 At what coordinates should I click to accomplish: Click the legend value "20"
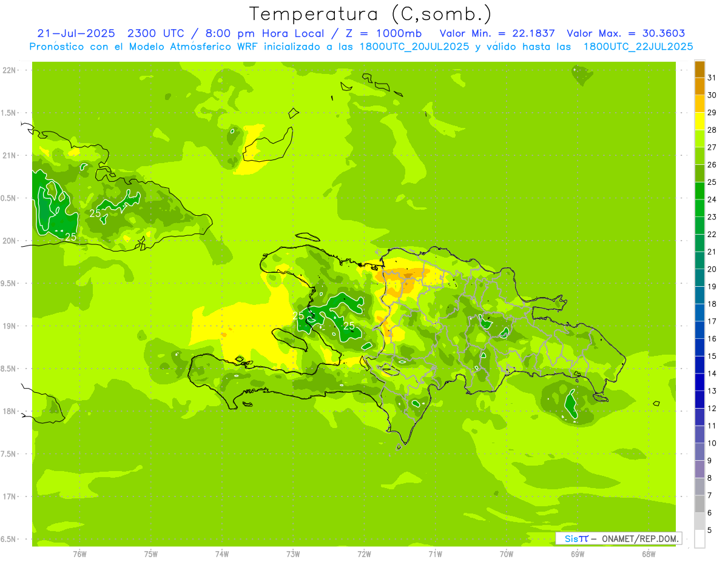(x=712, y=269)
